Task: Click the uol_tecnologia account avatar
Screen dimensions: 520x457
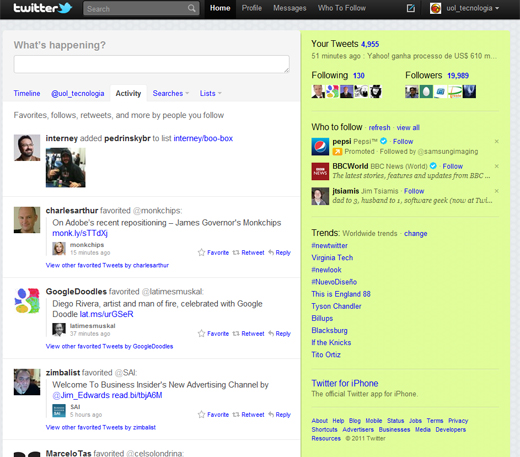Action: (435, 8)
